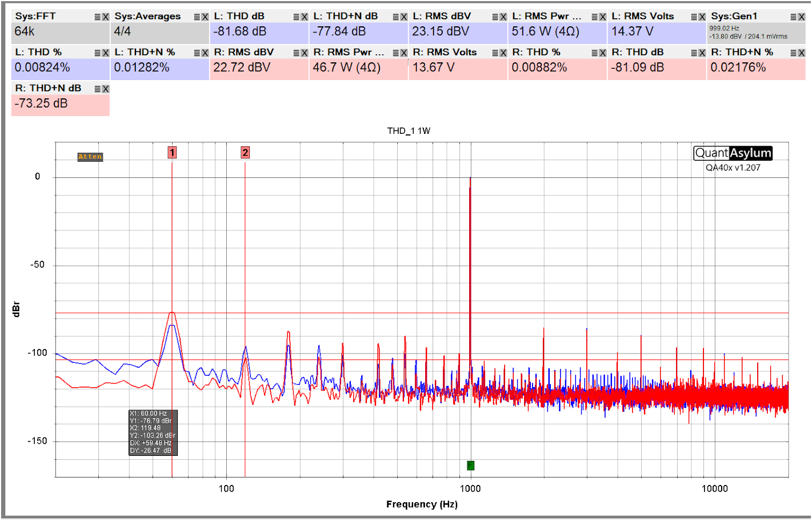Click the 51.6 W (4Ω) power reading
This screenshot has width=812, height=521.
click(546, 31)
